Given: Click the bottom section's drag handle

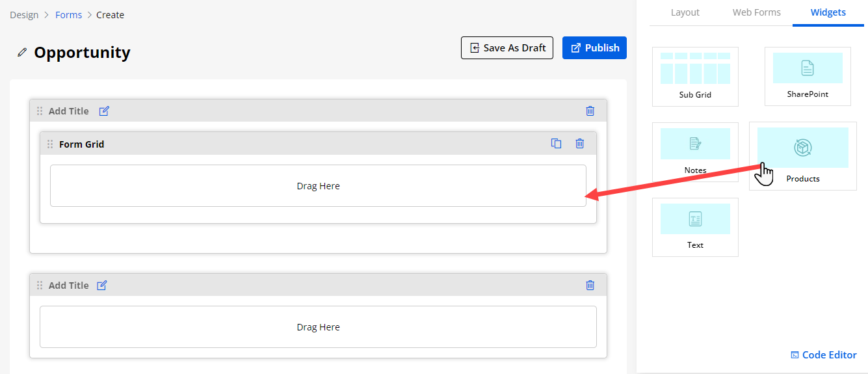Looking at the screenshot, I should click(x=40, y=286).
